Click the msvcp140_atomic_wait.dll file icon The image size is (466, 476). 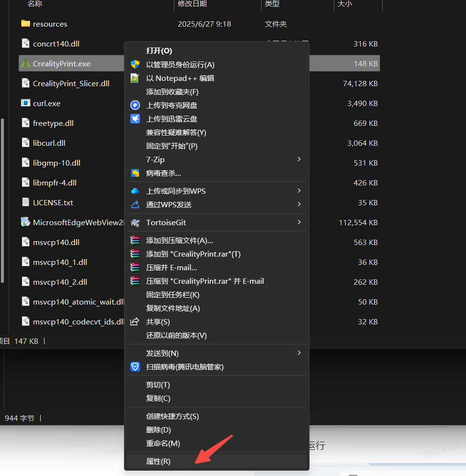pyautogui.click(x=26, y=302)
